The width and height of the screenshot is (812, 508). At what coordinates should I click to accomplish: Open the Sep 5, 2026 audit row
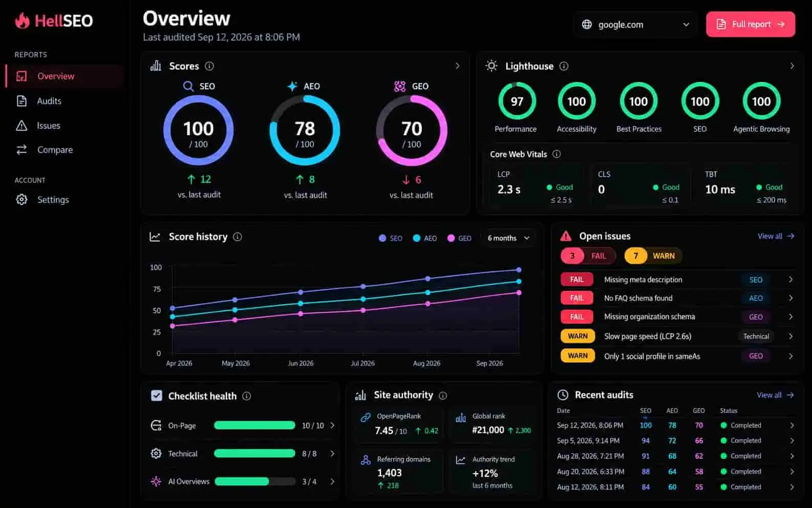coord(676,440)
